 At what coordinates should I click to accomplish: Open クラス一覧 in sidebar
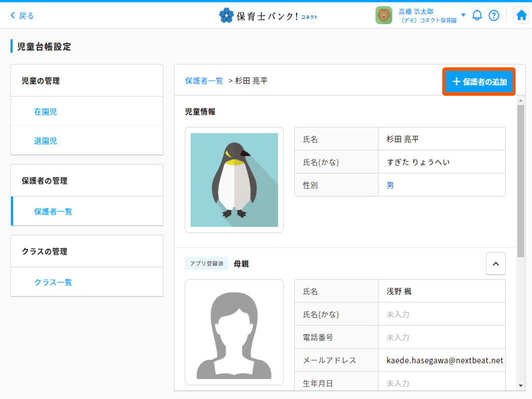[53, 282]
